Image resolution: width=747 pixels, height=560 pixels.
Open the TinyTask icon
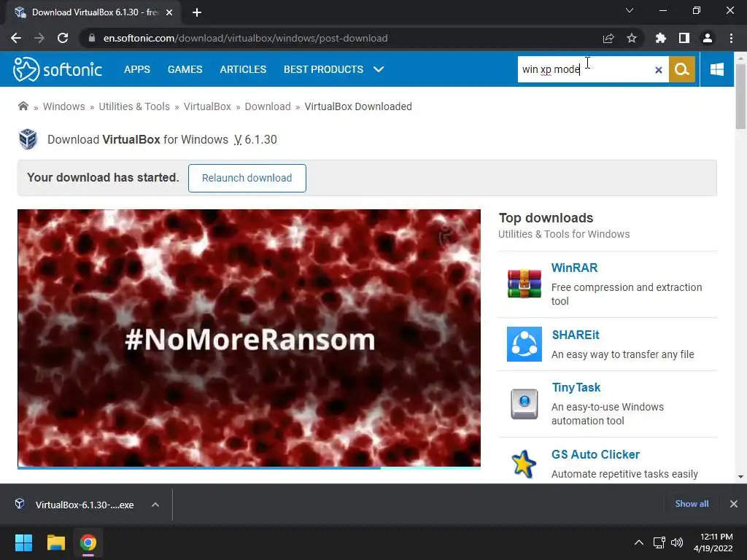coord(524,404)
